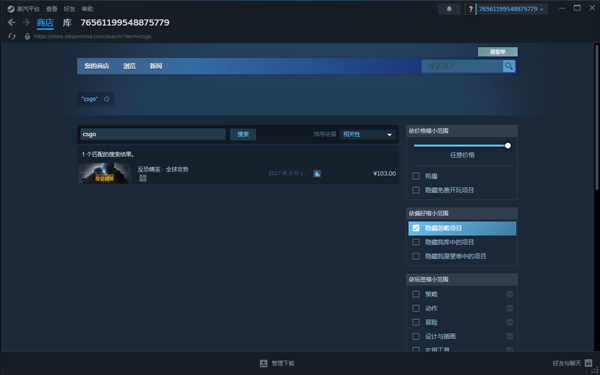Open the first menu in the store navigation bar

pyautogui.click(x=96, y=66)
